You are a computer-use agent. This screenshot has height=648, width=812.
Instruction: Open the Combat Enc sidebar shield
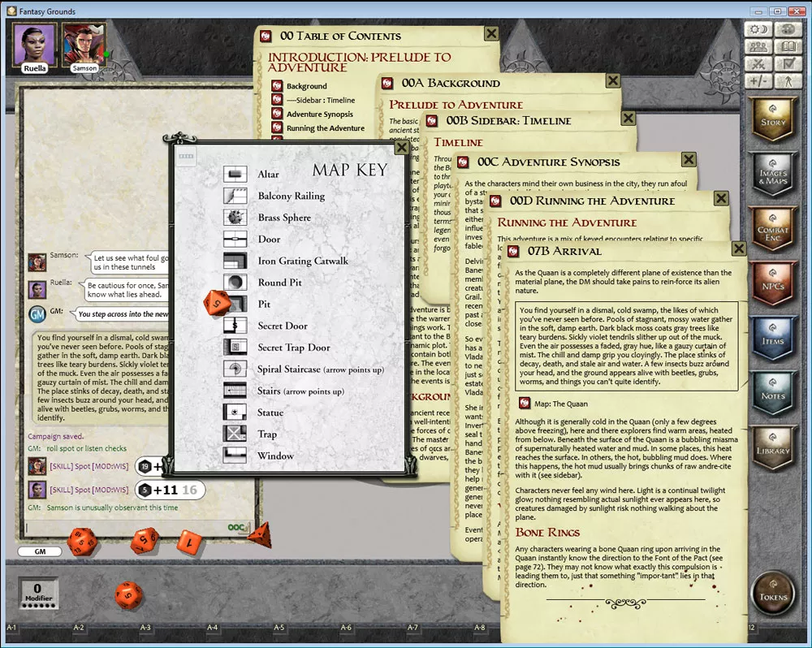point(773,230)
